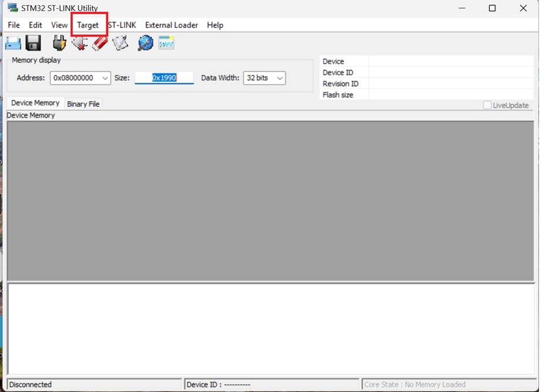Open the Help menu
Viewport: 549px width, 392px height.
(x=215, y=25)
